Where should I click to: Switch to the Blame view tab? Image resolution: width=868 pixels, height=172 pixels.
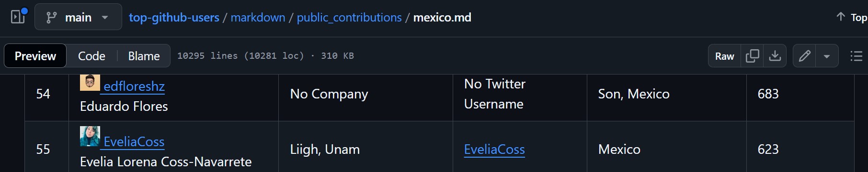(144, 56)
